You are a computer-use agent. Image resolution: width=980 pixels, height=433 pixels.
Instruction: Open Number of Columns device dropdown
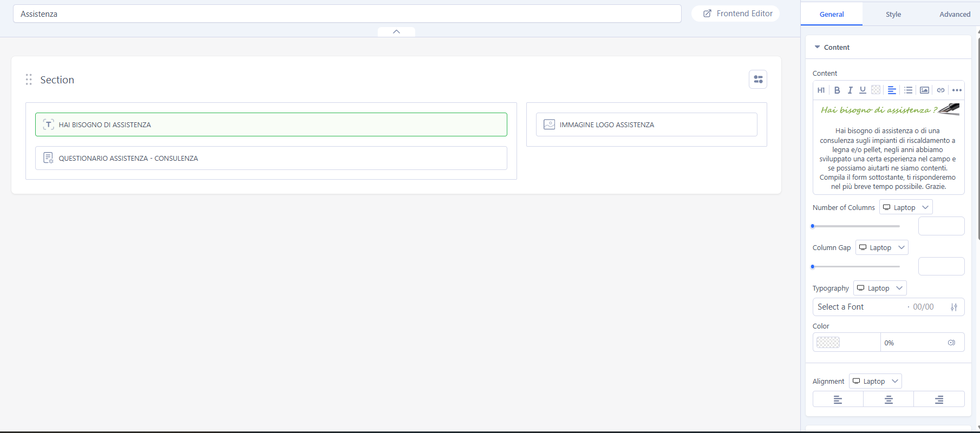click(x=906, y=207)
